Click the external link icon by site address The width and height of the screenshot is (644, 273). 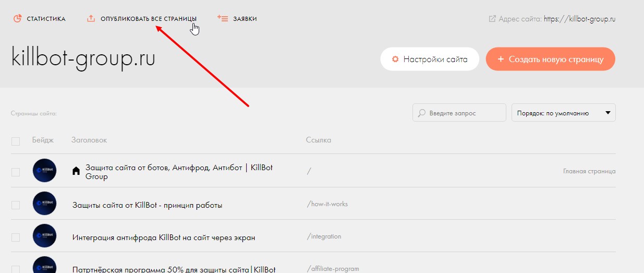(x=492, y=19)
